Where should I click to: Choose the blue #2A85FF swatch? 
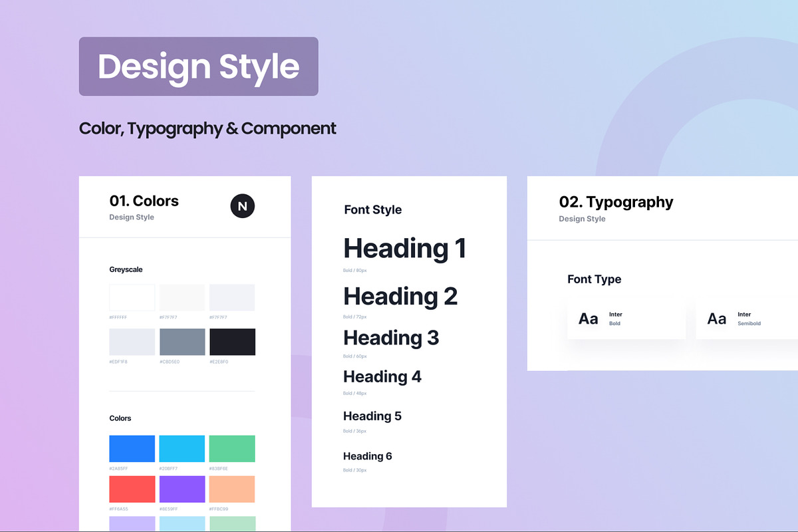(132, 449)
